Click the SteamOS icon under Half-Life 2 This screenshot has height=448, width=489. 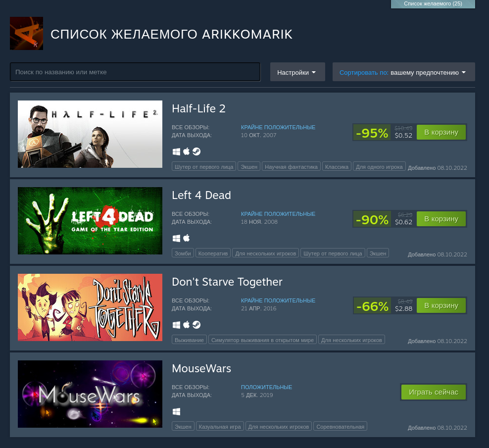coord(196,151)
